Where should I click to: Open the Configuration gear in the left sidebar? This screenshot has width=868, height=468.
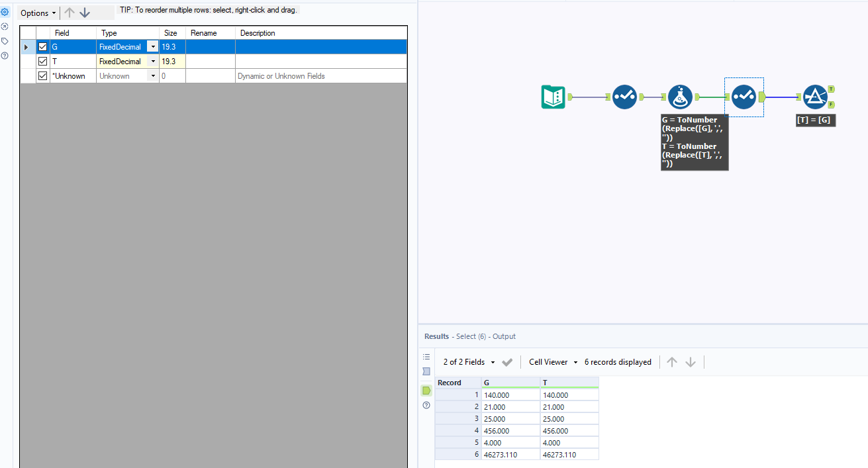5,12
